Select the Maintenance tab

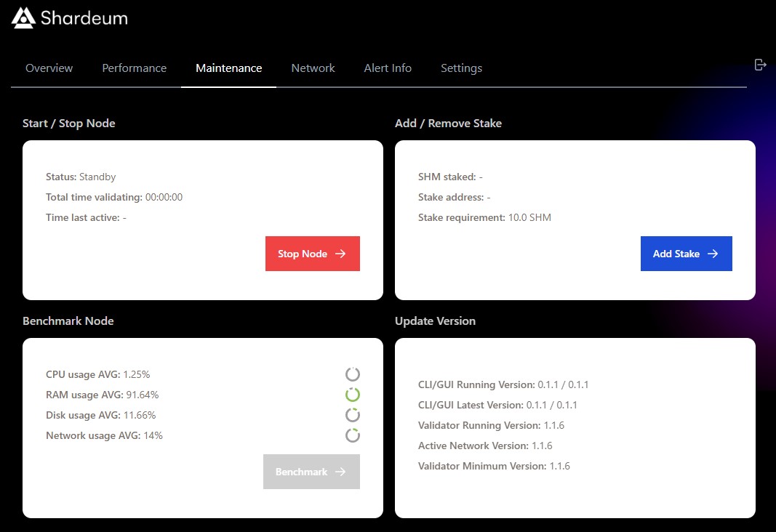(228, 68)
